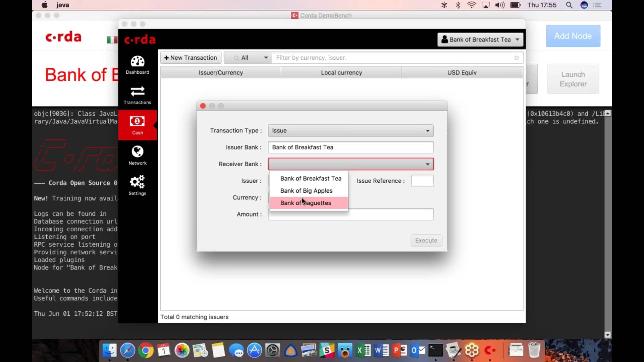Choose Bank of Baguettes option
Image resolution: width=644 pixels, height=362 pixels.
point(309,203)
